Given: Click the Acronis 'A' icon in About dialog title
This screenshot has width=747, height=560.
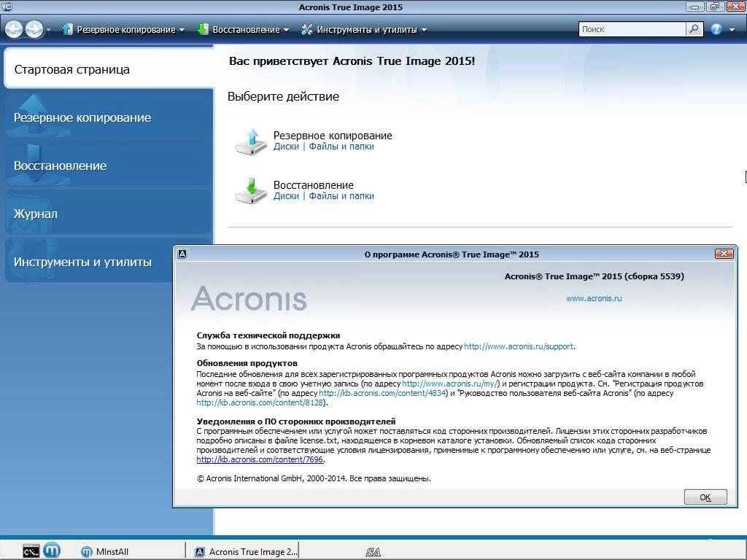Looking at the screenshot, I should pos(182,254).
